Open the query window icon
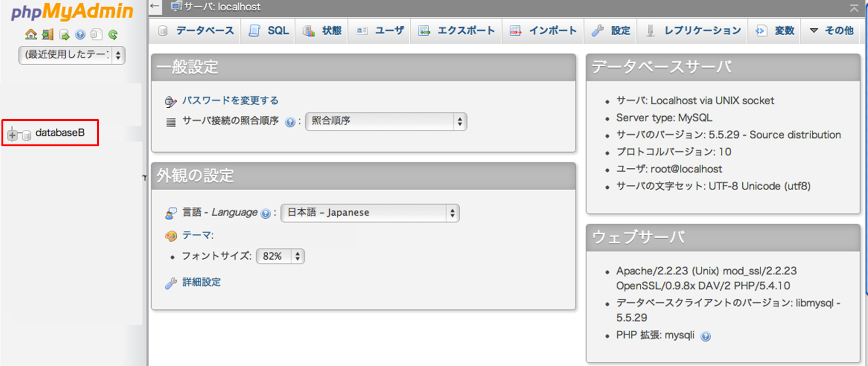Screen dimensions: 868x366 64,34
